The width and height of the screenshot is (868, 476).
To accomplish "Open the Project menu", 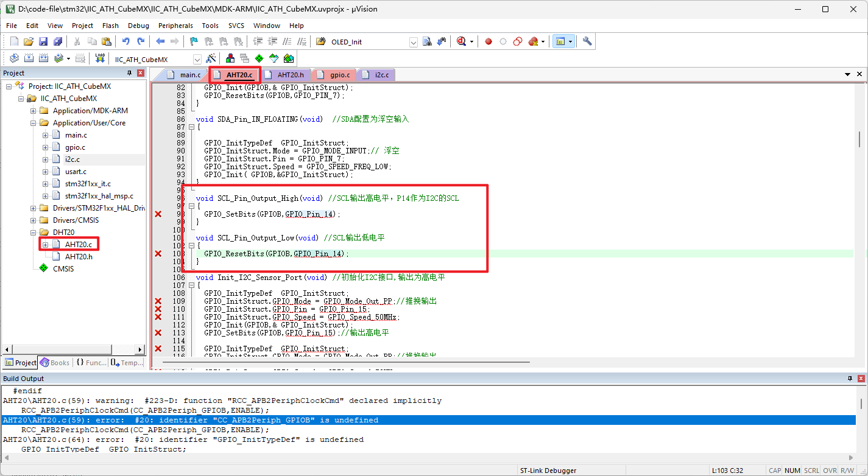I will 82,26.
